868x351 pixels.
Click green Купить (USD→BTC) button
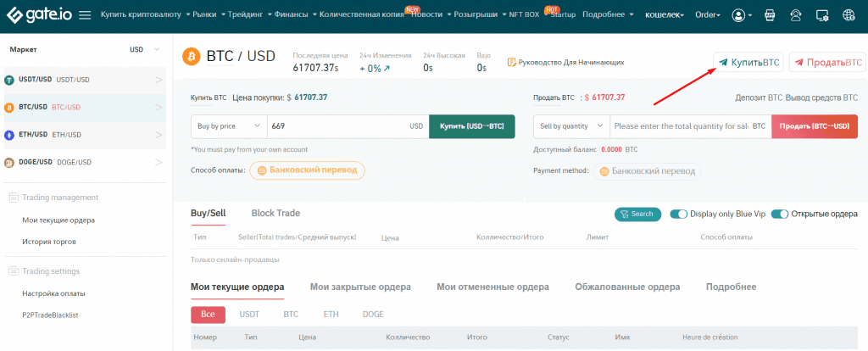coord(472,127)
